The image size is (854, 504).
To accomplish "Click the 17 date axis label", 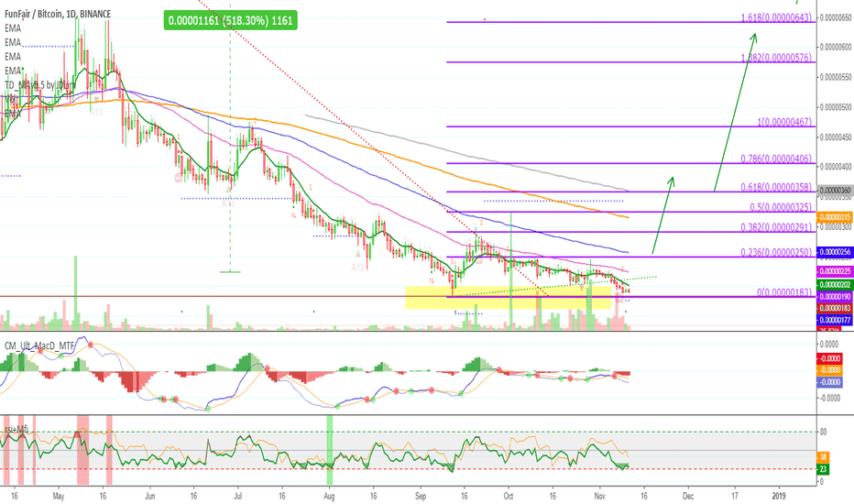I will (734, 496).
